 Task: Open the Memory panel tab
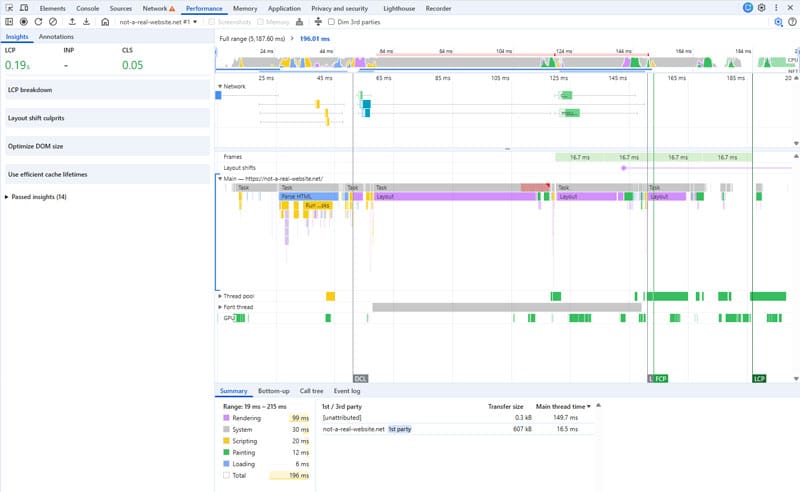[245, 9]
